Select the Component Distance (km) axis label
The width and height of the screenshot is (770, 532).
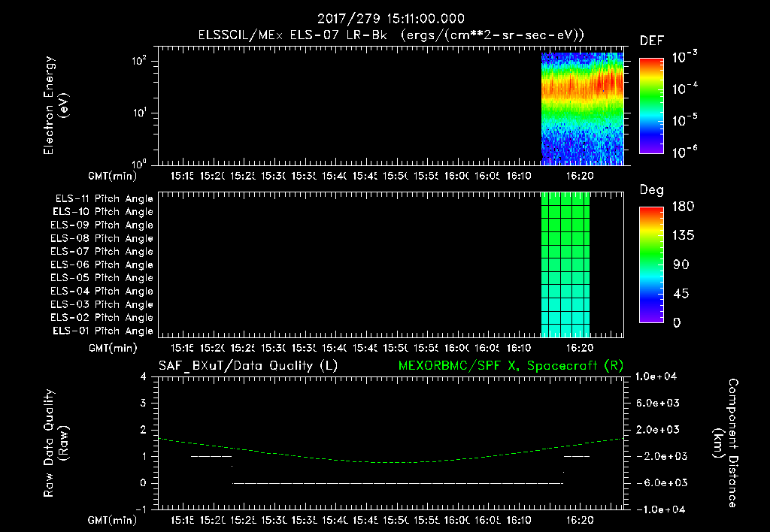click(726, 443)
